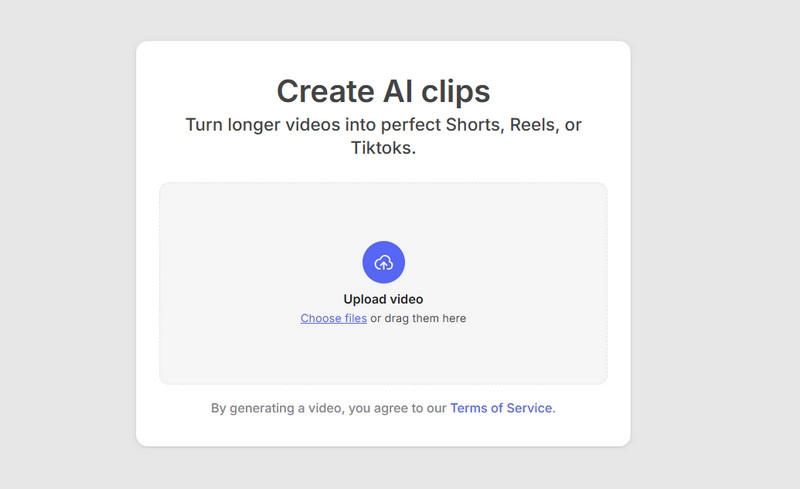Click the word 'Terms' in the terms link
Viewport: 800px width, 489px height.
point(469,408)
